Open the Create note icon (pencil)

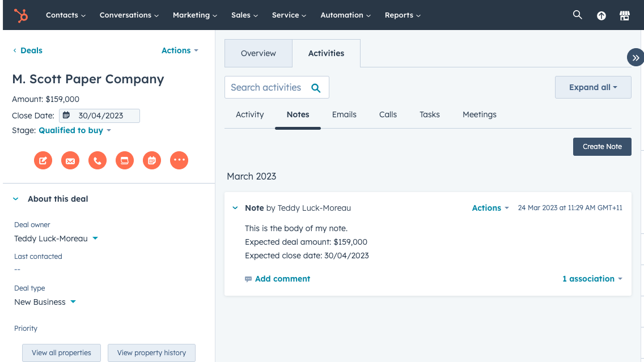(43, 160)
